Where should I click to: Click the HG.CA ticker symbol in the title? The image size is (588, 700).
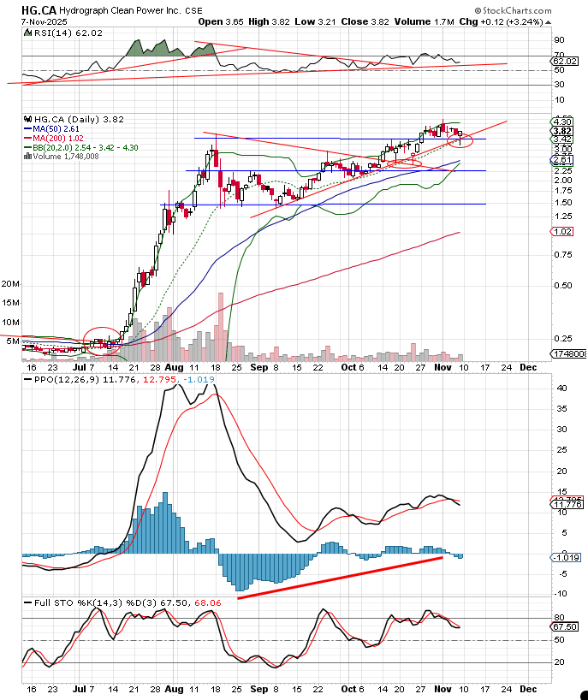(x=39, y=10)
